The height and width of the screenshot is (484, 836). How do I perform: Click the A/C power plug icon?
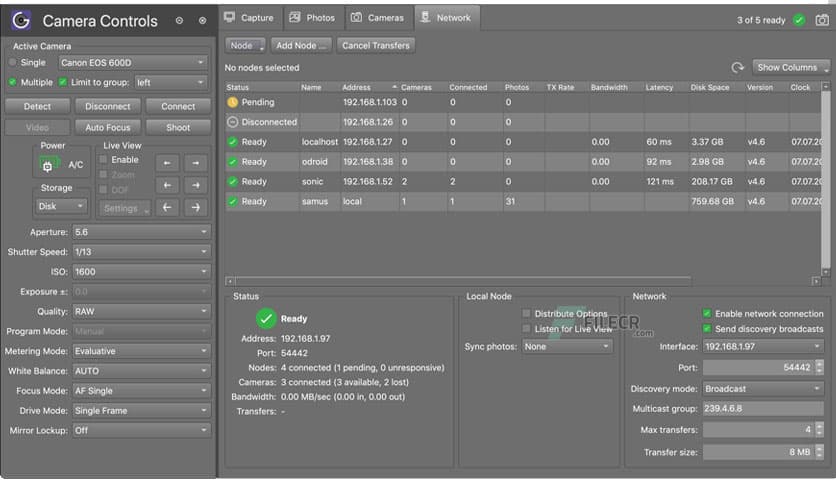(47, 165)
